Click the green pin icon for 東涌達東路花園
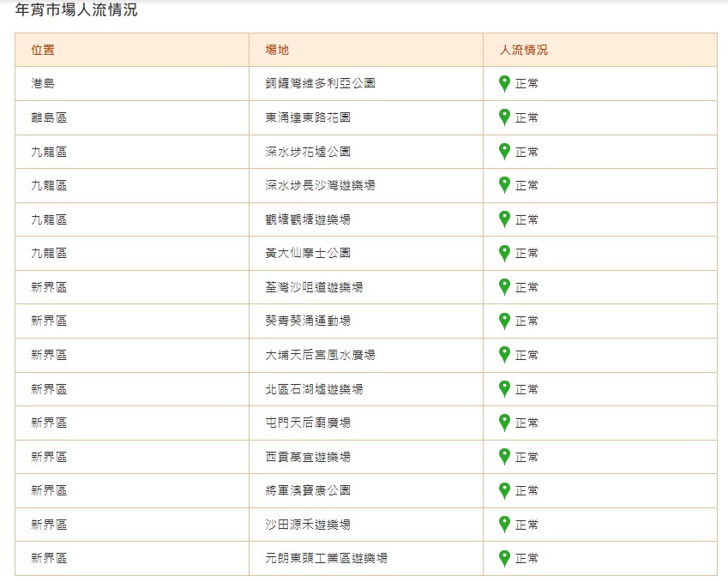 point(505,117)
